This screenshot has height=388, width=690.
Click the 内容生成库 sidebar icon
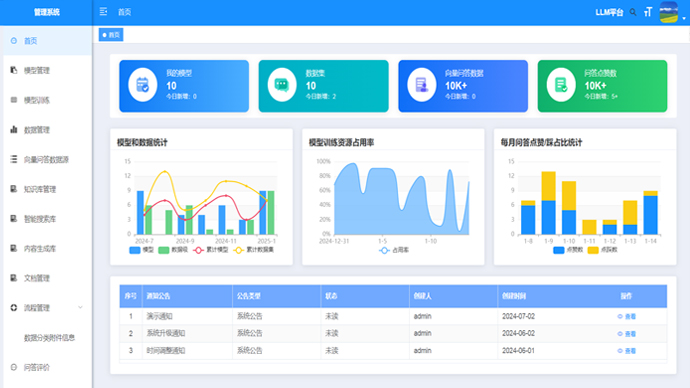[14, 249]
